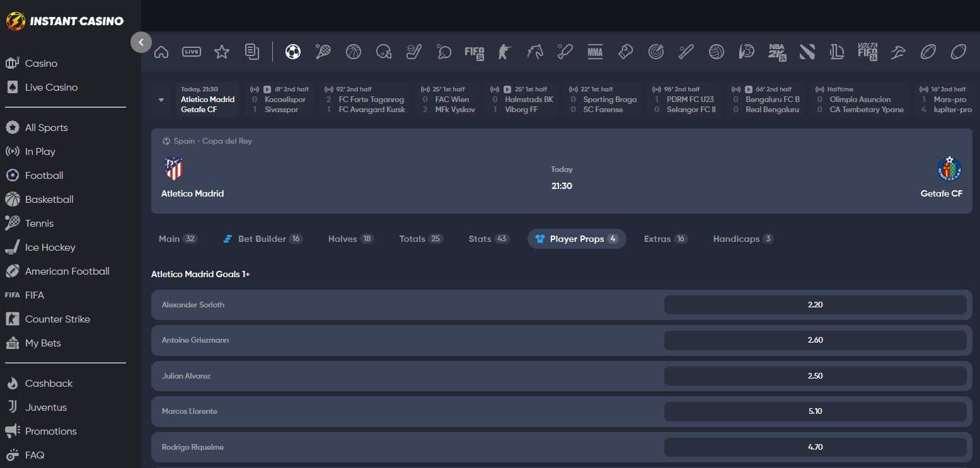
Task: Switch to the Extras tab
Action: pyautogui.click(x=665, y=239)
